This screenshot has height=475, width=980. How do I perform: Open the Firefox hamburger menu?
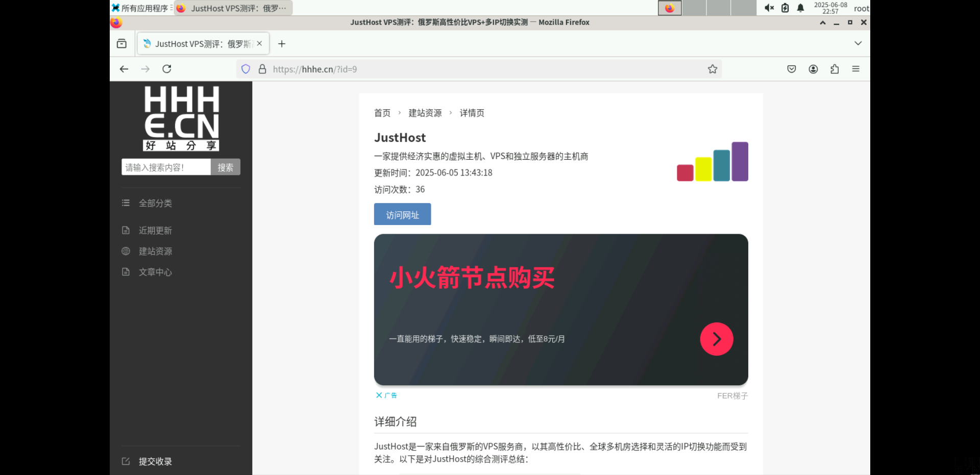[856, 69]
